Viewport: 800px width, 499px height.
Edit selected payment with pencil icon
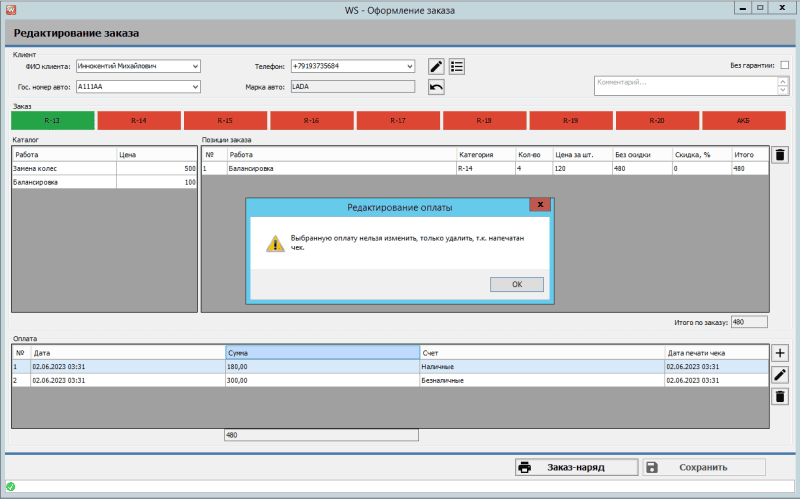coord(780,375)
